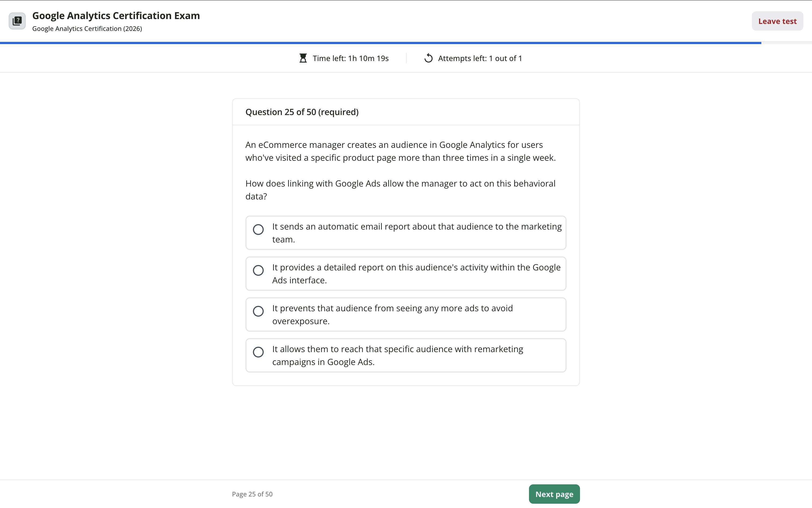The image size is (812, 508).
Task: Click the 'Time left: 1h 10m 19s' text
Action: click(351, 58)
